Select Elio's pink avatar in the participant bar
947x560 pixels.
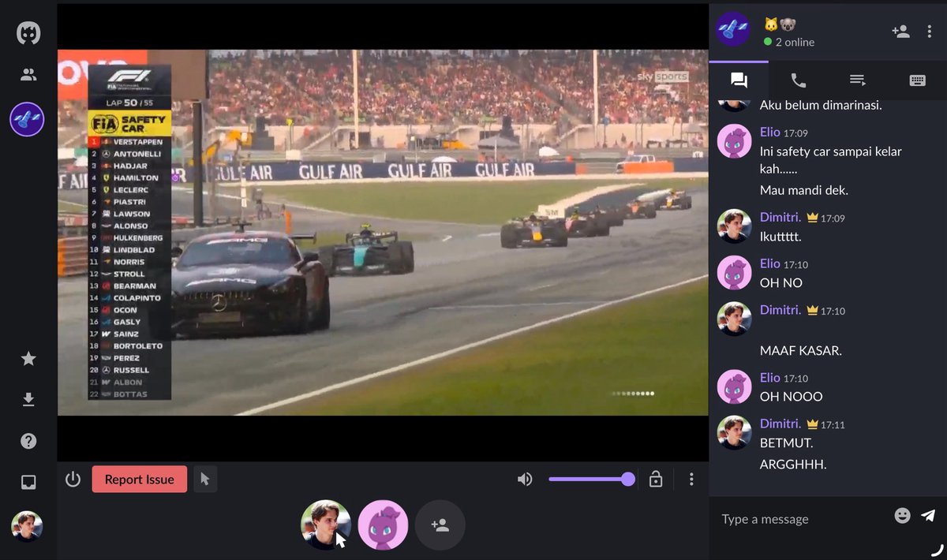(x=383, y=525)
